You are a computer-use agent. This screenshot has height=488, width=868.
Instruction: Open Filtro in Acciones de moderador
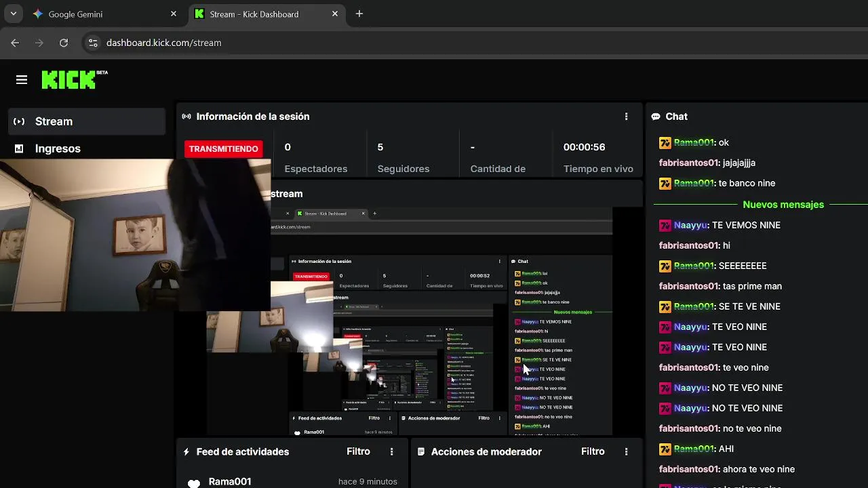coord(593,451)
